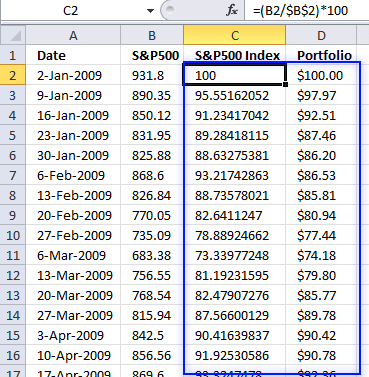Select active cell C2 containing 100
The width and height of the screenshot is (369, 377).
pos(235,75)
